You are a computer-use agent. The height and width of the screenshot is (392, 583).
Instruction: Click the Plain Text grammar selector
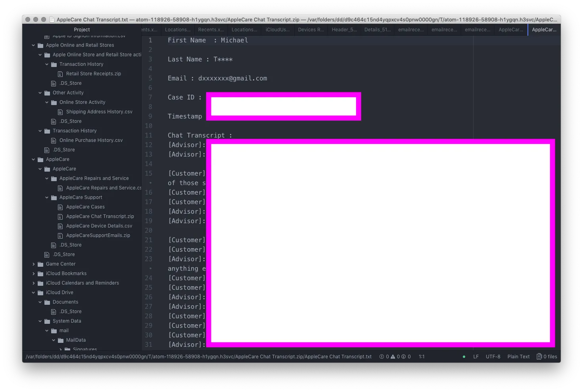[518, 357]
